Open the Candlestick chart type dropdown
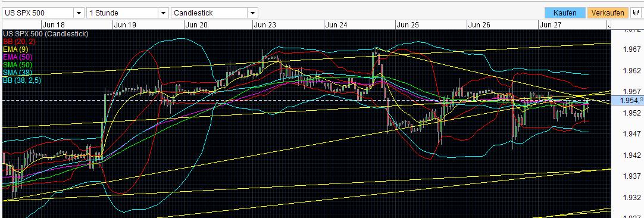644x218 pixels. click(x=214, y=13)
